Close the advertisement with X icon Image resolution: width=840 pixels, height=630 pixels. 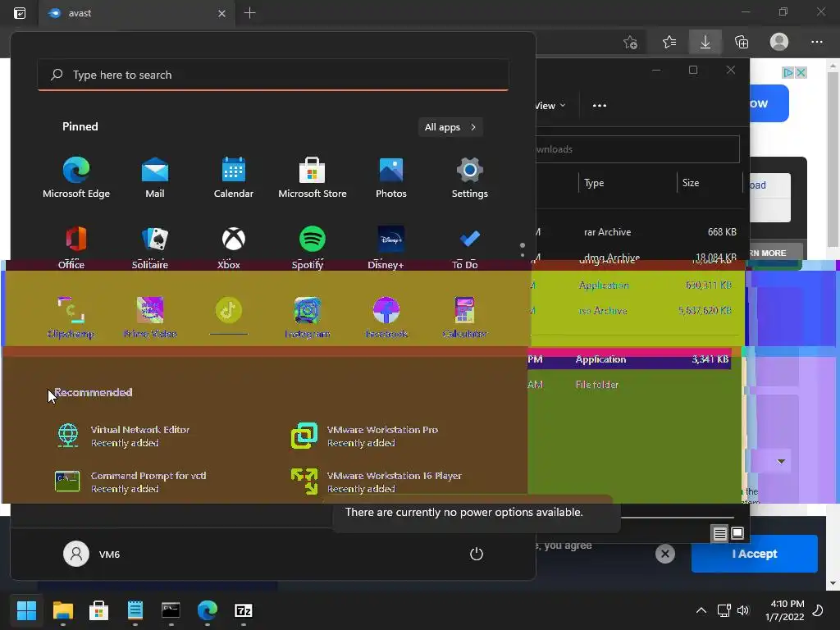(801, 72)
